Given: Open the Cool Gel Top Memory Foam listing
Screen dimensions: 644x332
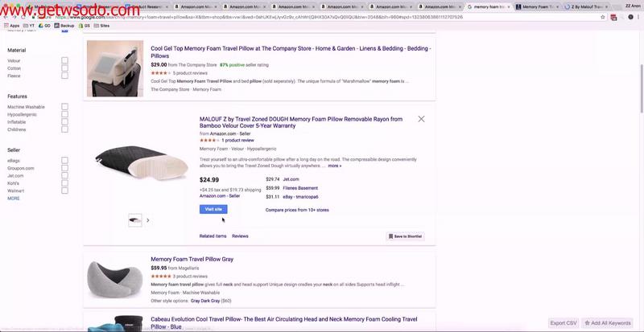Looking at the screenshot, I should 291,52.
